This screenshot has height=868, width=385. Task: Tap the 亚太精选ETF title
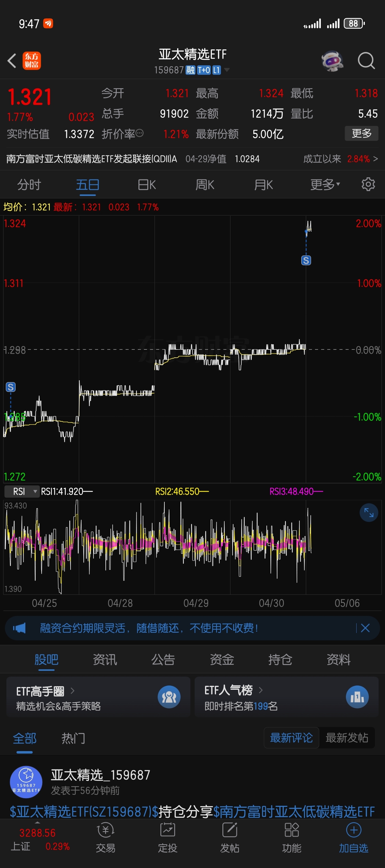(193, 54)
